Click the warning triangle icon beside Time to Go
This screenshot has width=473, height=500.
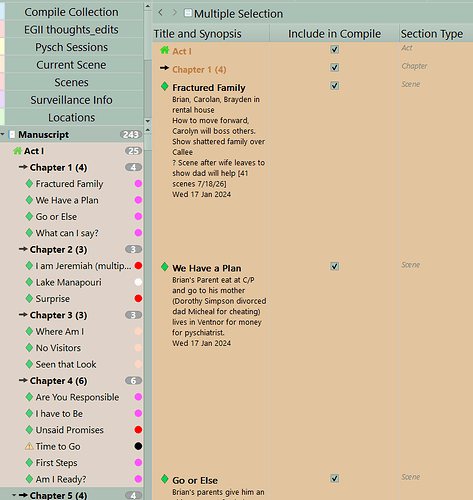tap(29, 446)
